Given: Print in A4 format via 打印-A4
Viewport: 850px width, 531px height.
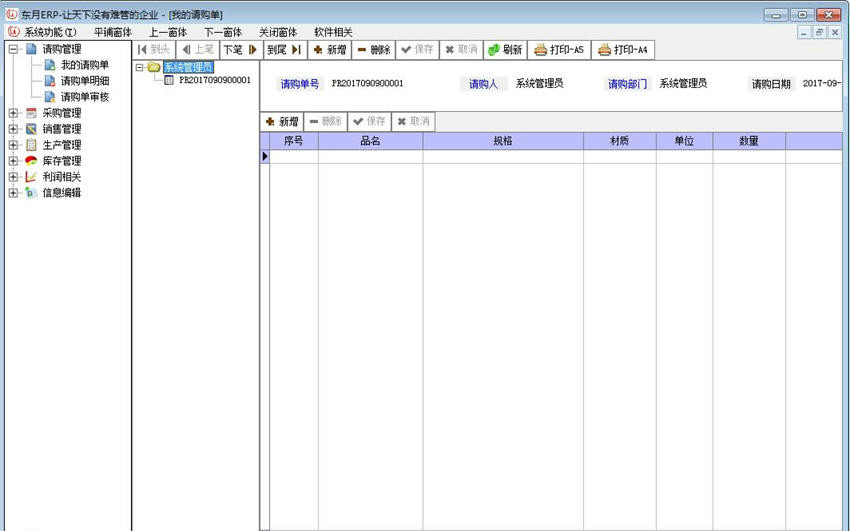Looking at the screenshot, I should pyautogui.click(x=623, y=50).
